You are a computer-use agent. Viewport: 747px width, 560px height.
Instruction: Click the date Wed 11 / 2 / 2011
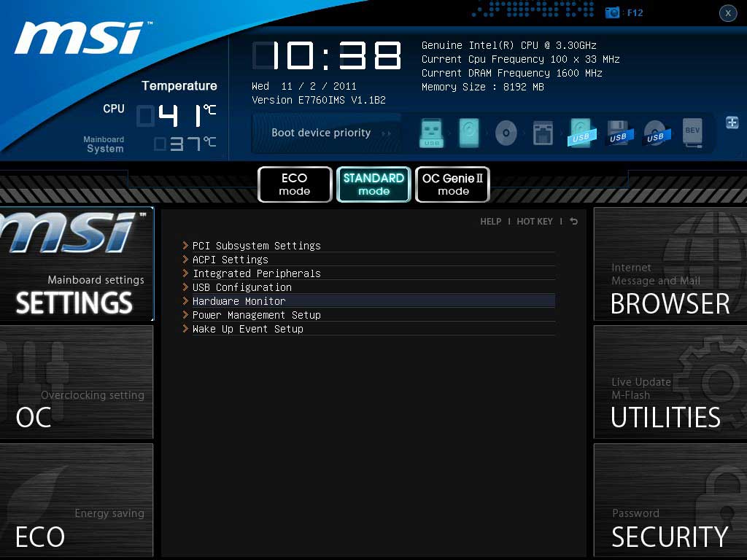click(x=304, y=86)
